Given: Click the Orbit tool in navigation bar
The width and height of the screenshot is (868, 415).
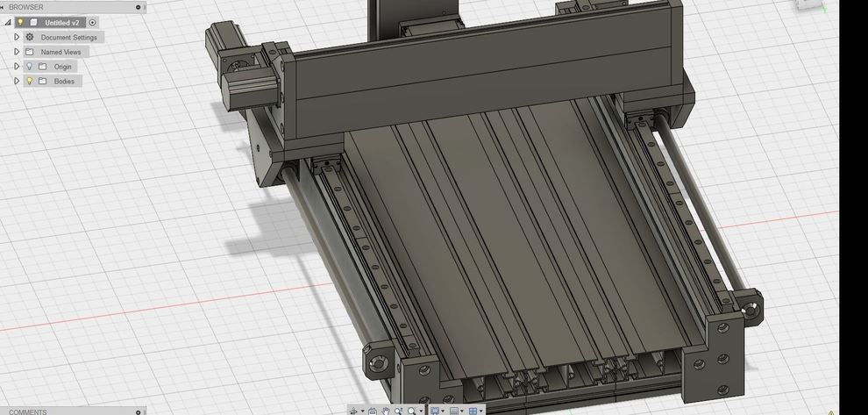Looking at the screenshot, I should (354, 411).
